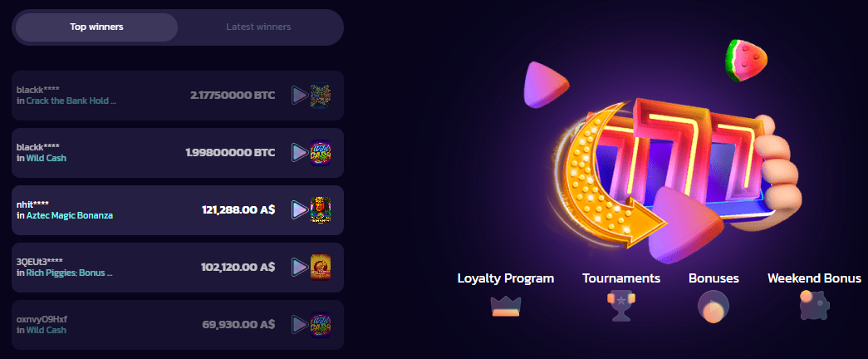Click the Bonuses circular play icon
868x359 pixels.
714,307
